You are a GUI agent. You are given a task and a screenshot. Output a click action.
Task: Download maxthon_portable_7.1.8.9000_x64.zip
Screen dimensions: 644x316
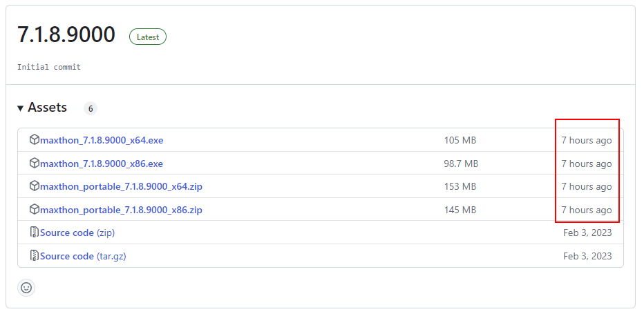[121, 186]
